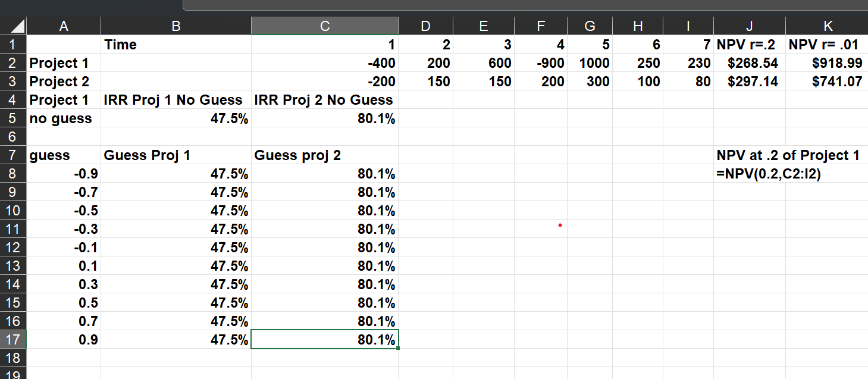Click the guess value 0.5 cell
Image resolution: width=868 pixels, height=379 pixels.
[64, 303]
